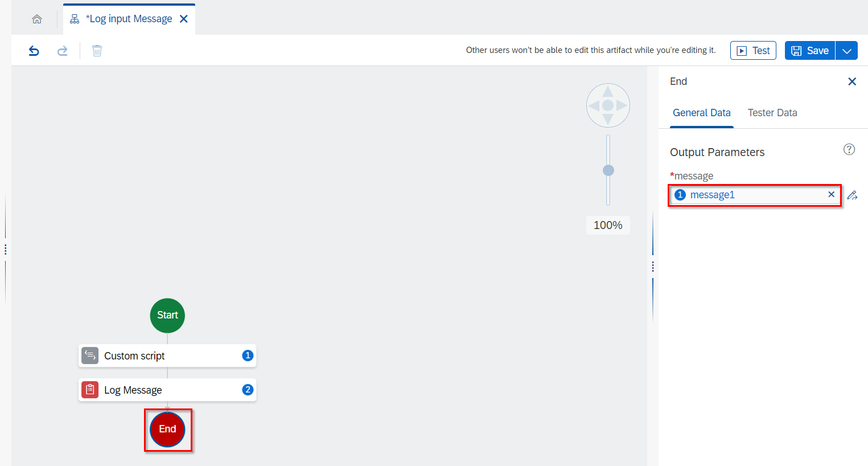Click badge 2 on Log Message
This screenshot has width=868, height=466.
pos(248,390)
